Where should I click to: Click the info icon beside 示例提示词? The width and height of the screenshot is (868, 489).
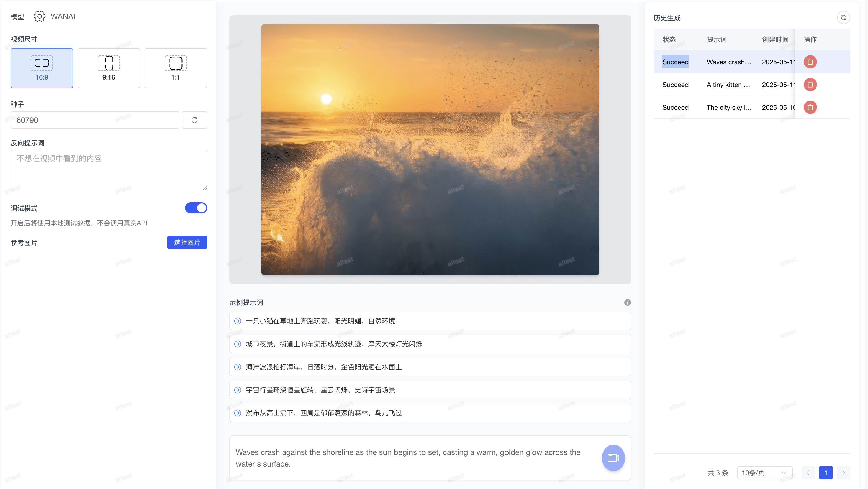coord(627,302)
